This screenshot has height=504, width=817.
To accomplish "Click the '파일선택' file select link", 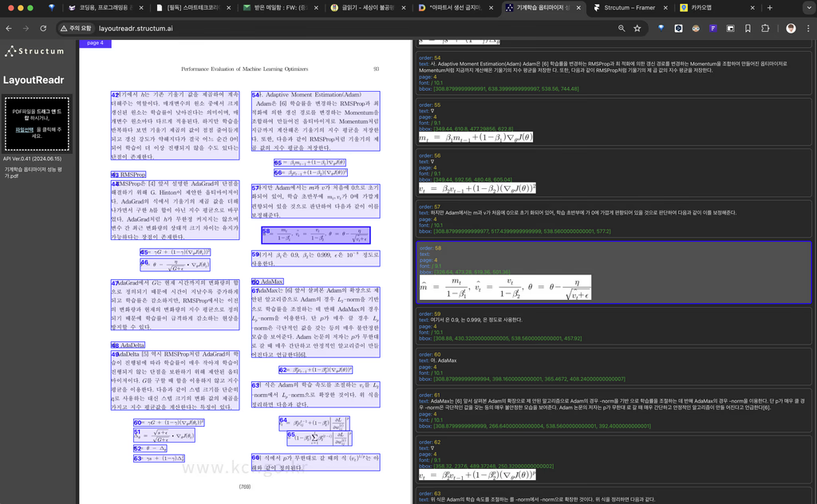I will point(24,129).
